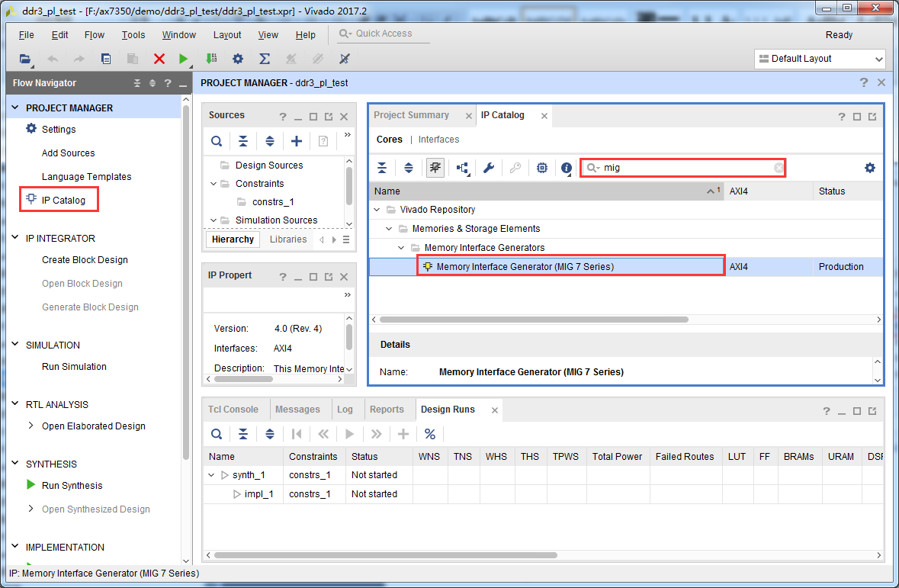Viewport: 899px width, 588px height.
Task: Collapse all in the IP Catalog toolbar
Action: point(382,168)
